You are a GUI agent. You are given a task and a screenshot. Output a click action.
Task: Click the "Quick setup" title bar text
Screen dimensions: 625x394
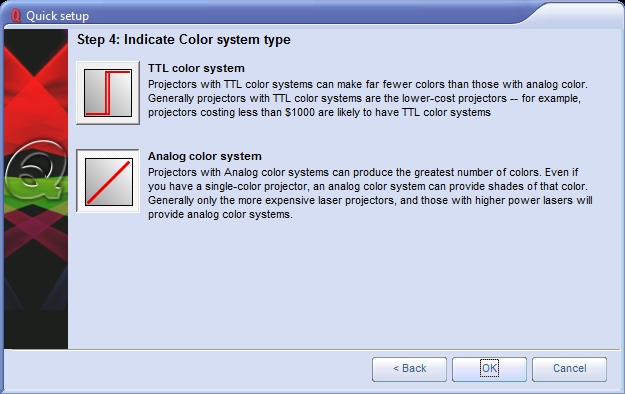click(57, 16)
